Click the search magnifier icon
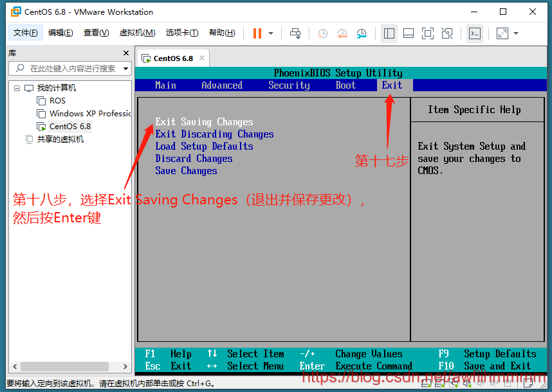 coord(20,68)
